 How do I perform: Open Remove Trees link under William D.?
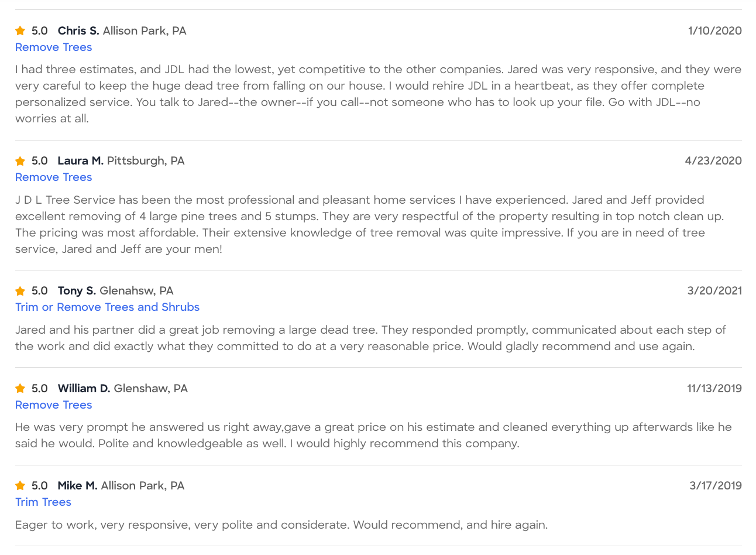[54, 405]
